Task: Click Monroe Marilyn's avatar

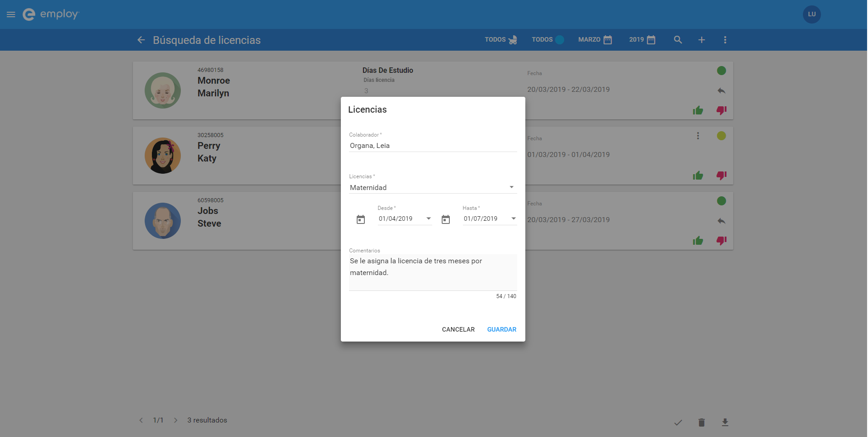Action: (163, 90)
